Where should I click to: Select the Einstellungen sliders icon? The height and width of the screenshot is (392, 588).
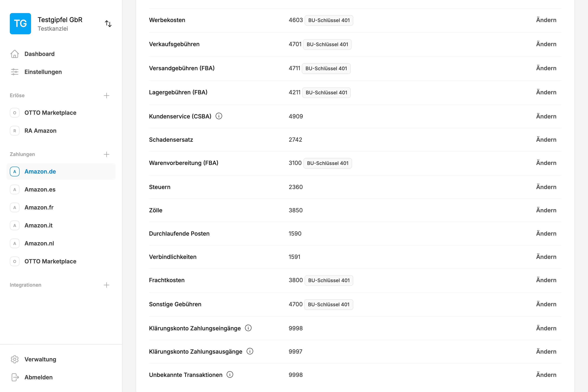coord(14,72)
